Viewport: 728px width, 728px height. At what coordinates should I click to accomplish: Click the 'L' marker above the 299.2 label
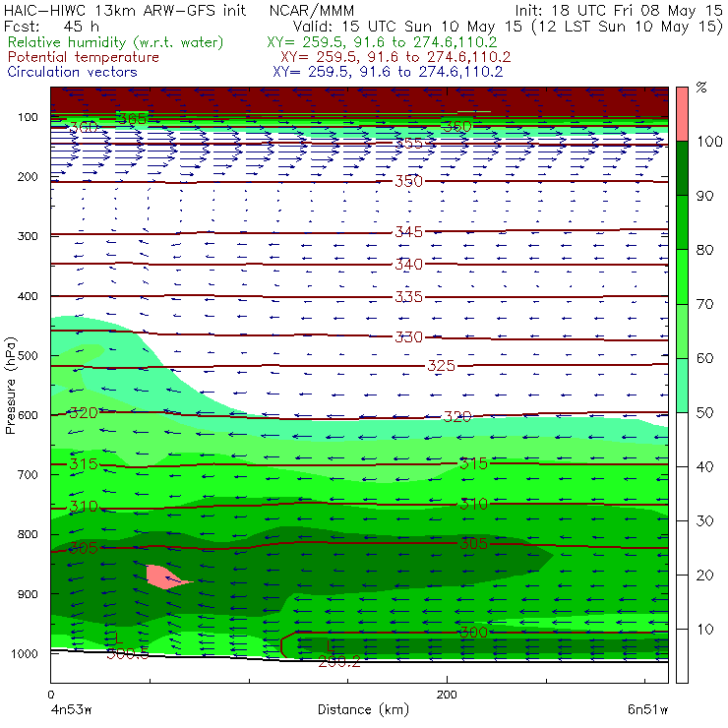click(330, 645)
